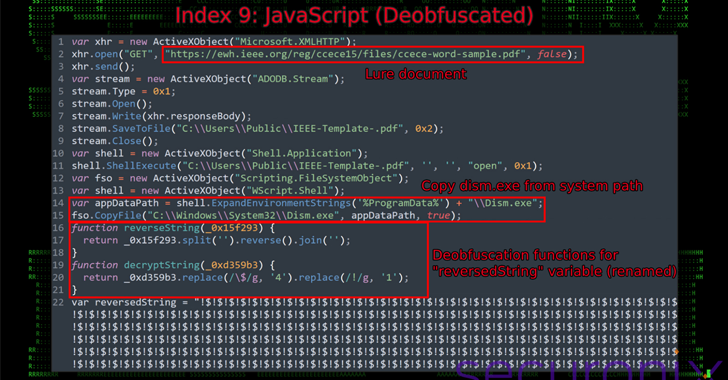Click the ExpandEnvironmentStrings method name
This screenshot has height=380, width=728.
(x=280, y=203)
